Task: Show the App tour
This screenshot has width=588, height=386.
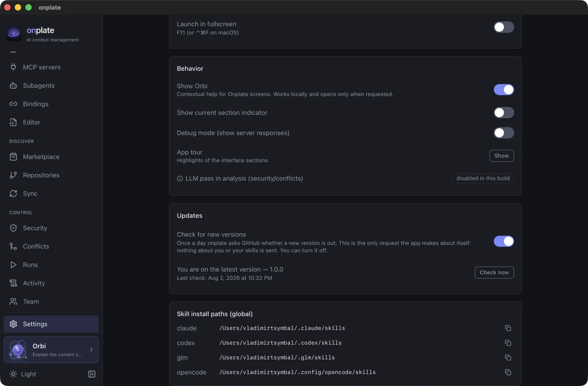Action: pos(502,156)
